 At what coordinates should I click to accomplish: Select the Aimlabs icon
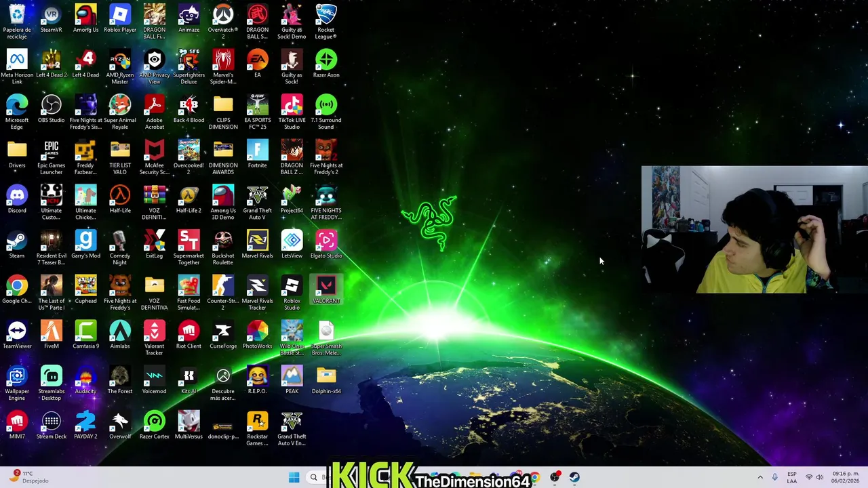tap(120, 335)
